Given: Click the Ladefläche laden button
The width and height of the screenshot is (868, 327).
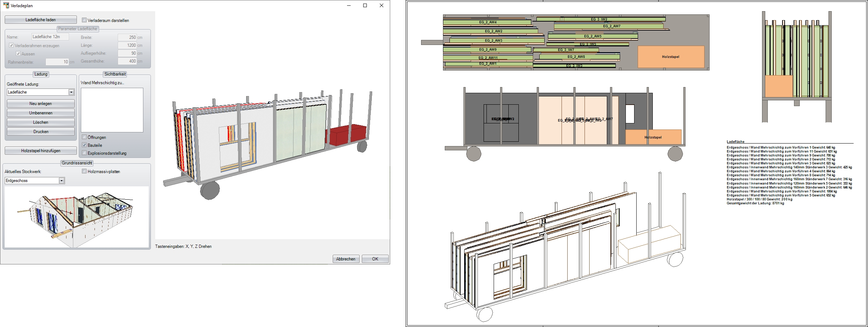Looking at the screenshot, I should pos(41,20).
